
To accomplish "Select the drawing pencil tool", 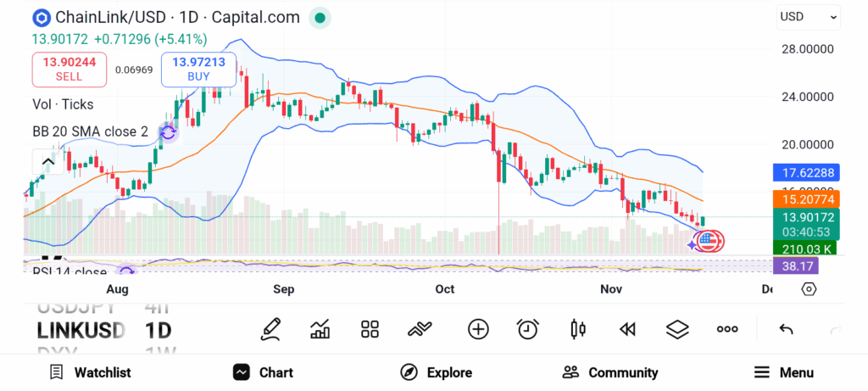I will (271, 329).
